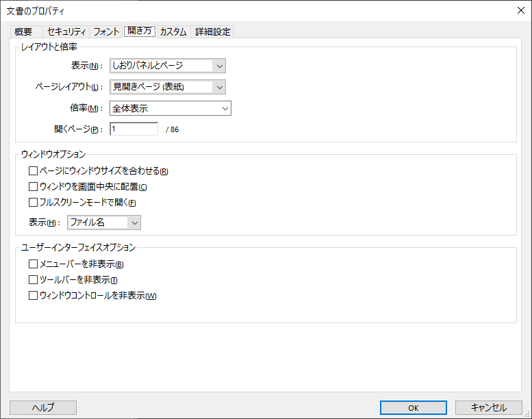
Task: Close the 文書のプロパティ dialog with X
Action: coord(521,10)
